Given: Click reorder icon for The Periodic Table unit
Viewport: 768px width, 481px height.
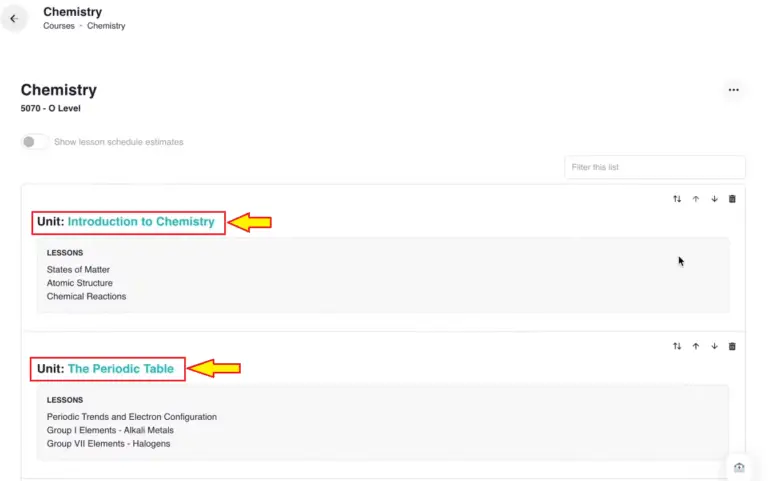Looking at the screenshot, I should (x=677, y=346).
